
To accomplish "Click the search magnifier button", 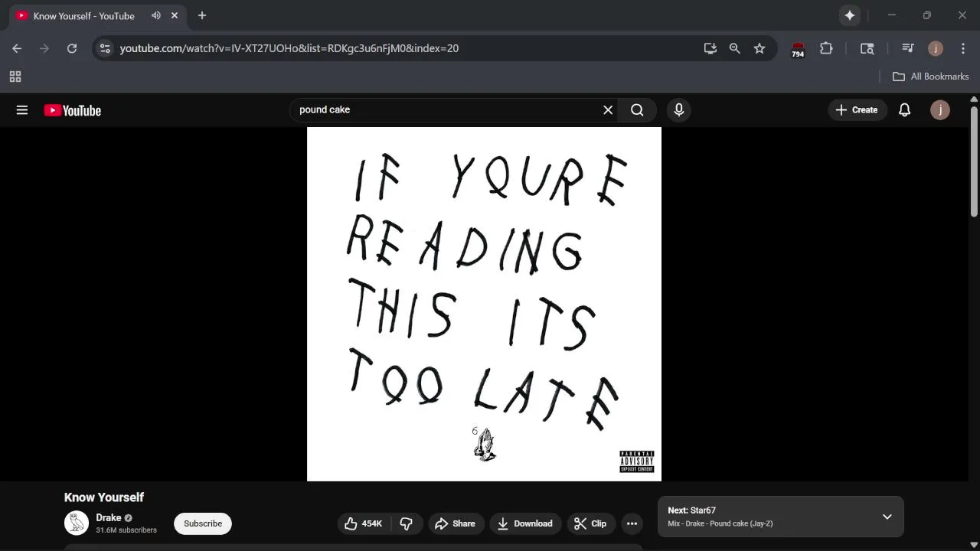I will click(x=637, y=110).
